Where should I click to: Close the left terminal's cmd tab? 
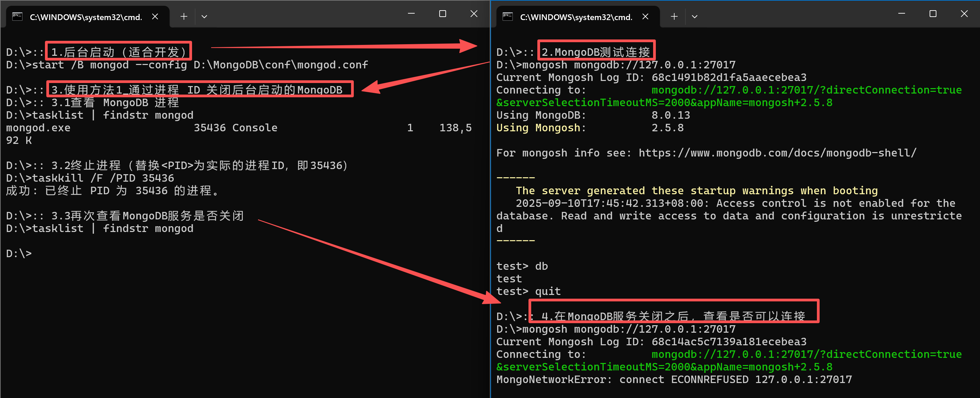click(155, 17)
